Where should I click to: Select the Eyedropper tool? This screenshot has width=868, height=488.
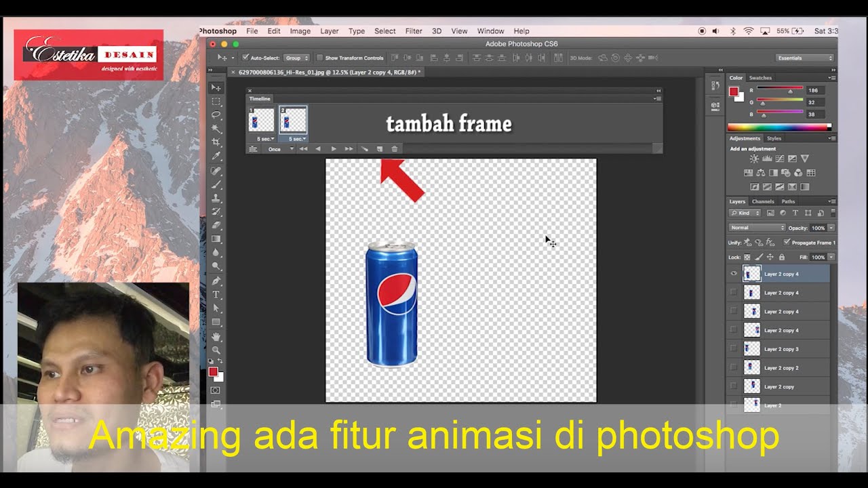pyautogui.click(x=216, y=157)
